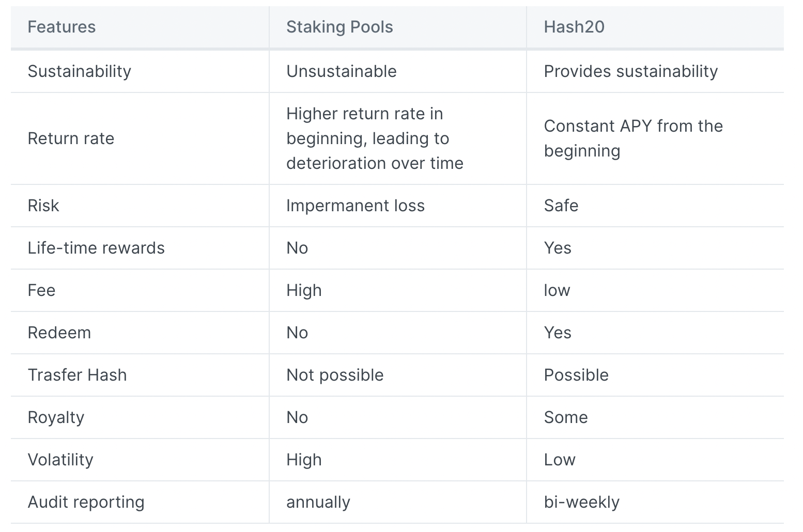Select the Life-time rewards row label
This screenshot has width=803, height=532.
point(96,248)
